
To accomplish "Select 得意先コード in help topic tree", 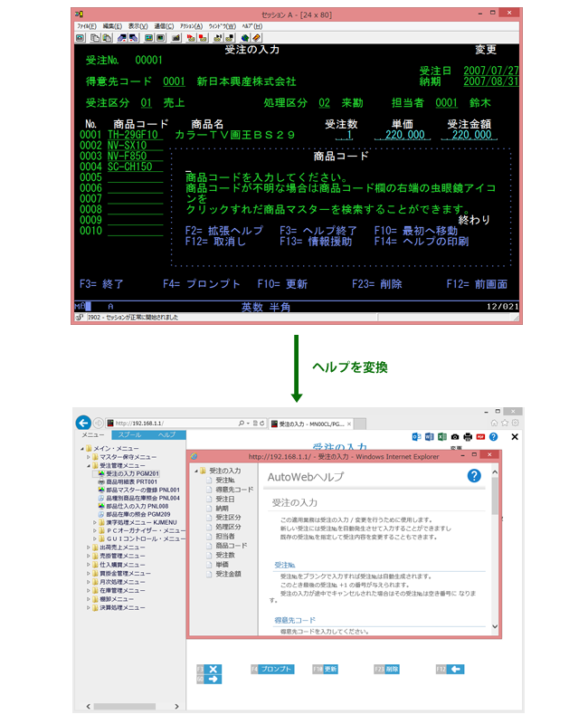I will click(x=233, y=490).
